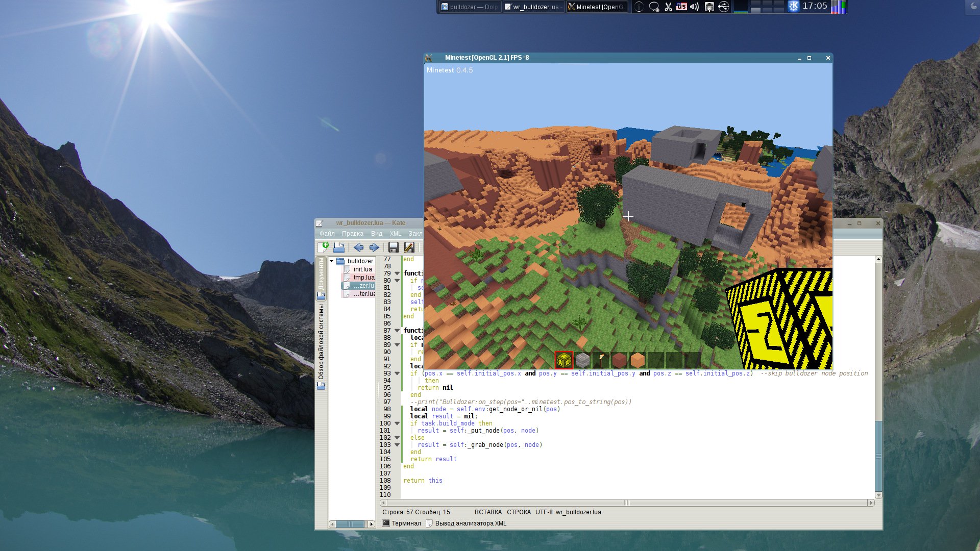Toggle the Документы side panel tab
The image size is (980, 551).
click(x=321, y=278)
